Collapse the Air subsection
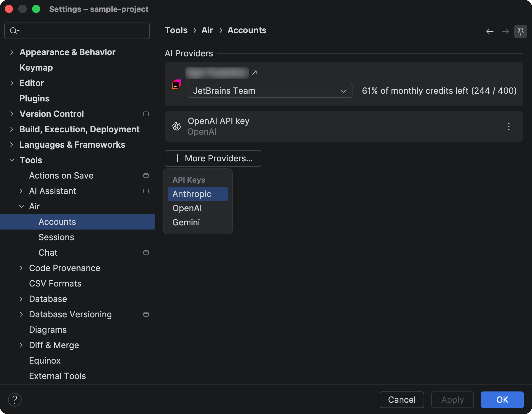The width and height of the screenshot is (532, 414). click(x=21, y=206)
